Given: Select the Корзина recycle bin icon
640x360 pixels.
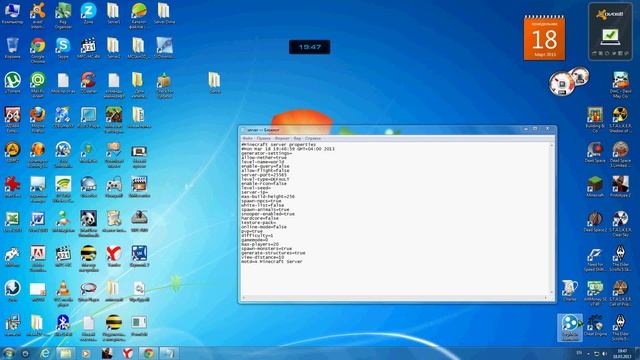Looking at the screenshot, I should [x=12, y=48].
